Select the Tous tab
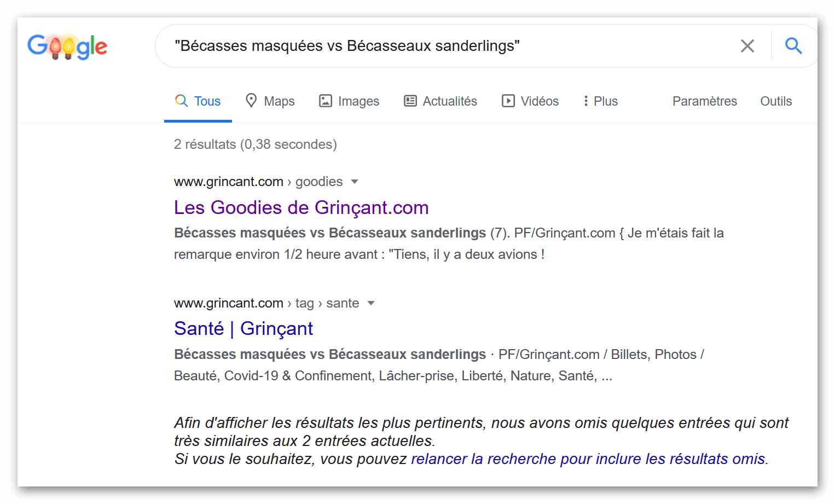 (198, 101)
